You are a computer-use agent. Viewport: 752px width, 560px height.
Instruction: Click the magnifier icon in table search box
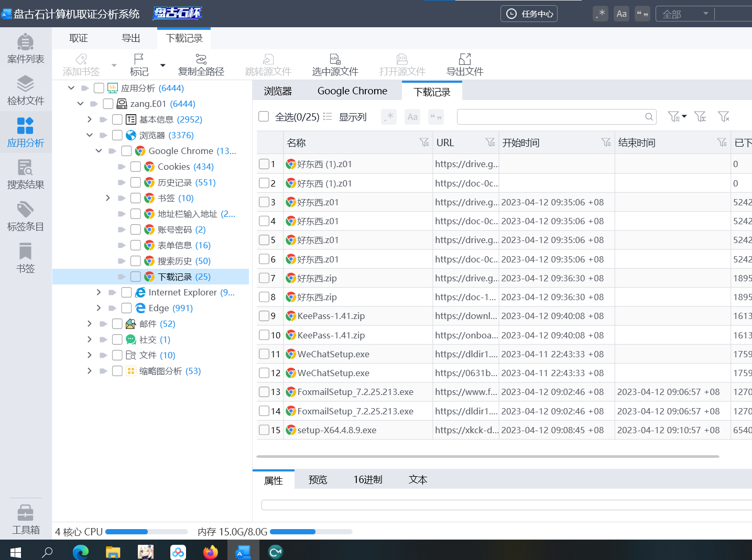(649, 117)
